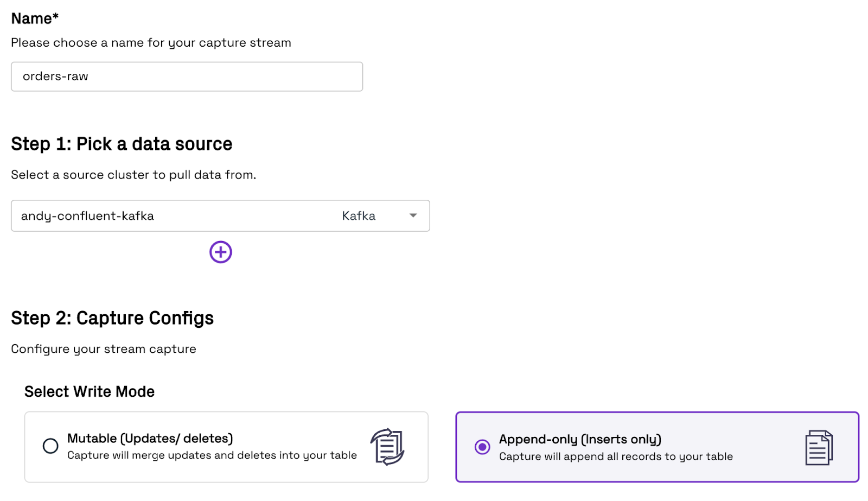Click the Append-only (Inserts only) option title
868x501 pixels.
tap(580, 439)
